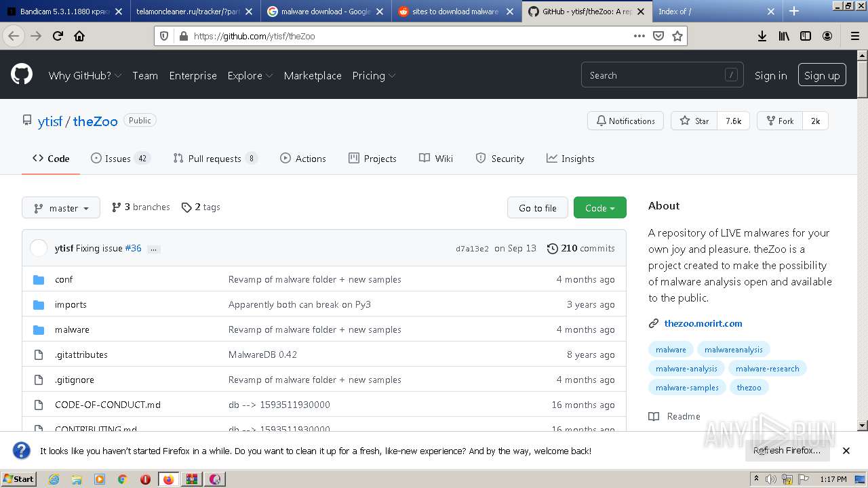Click inside the GitHub search field
The width and height of the screenshot is (868, 488).
pyautogui.click(x=662, y=75)
